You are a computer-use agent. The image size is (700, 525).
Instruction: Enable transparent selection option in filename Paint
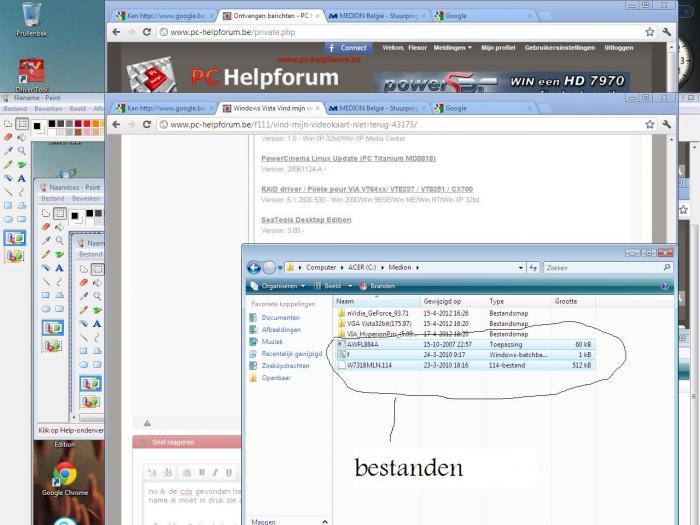[x=15, y=256]
